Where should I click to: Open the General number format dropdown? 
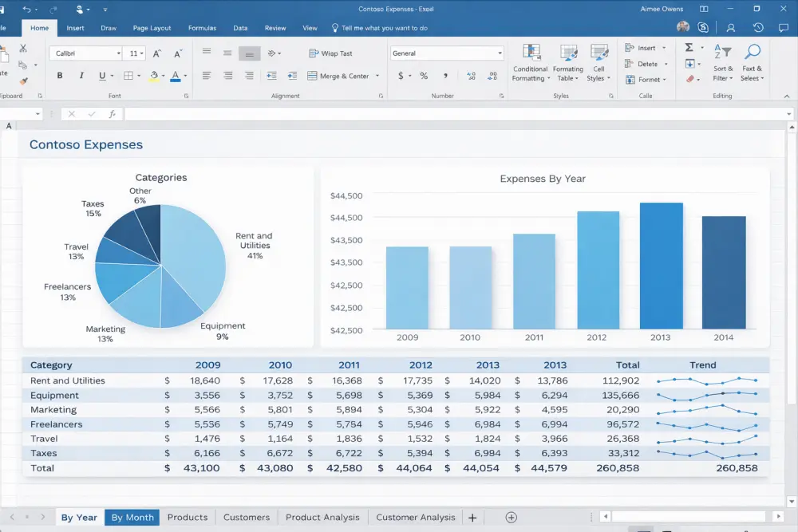tap(500, 52)
